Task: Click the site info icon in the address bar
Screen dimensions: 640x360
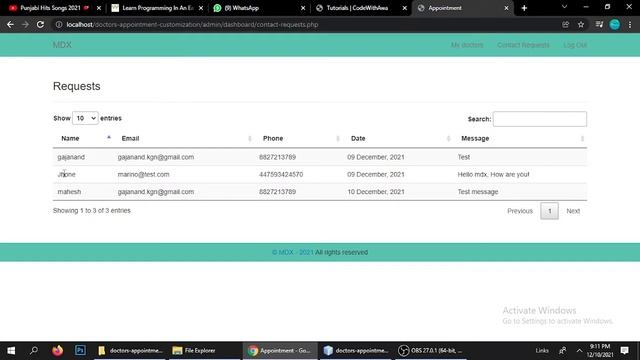Action: click(59, 24)
